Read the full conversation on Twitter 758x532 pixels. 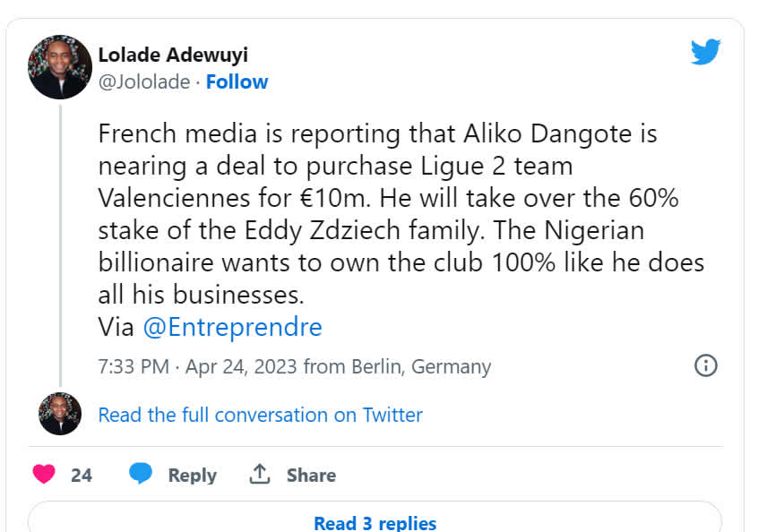pyautogui.click(x=260, y=415)
